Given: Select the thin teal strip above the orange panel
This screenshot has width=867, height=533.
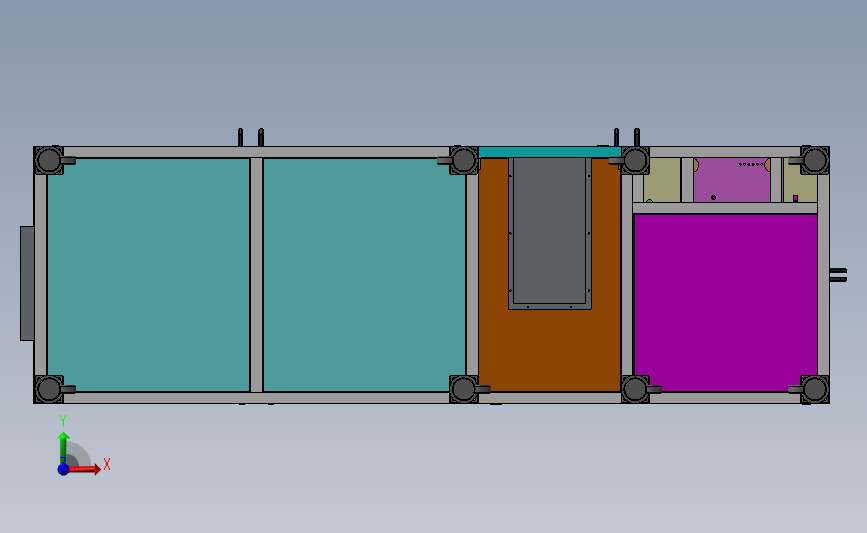Looking at the screenshot, I should (x=550, y=152).
